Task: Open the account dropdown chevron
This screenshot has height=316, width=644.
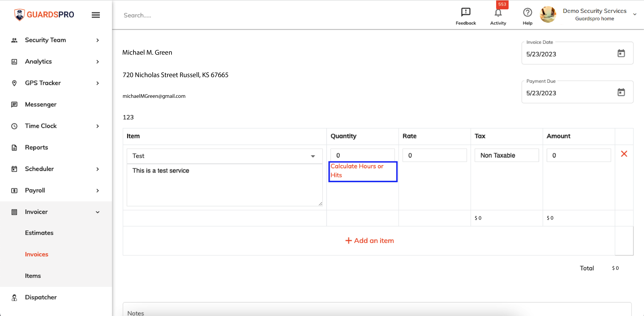Action: tap(635, 15)
